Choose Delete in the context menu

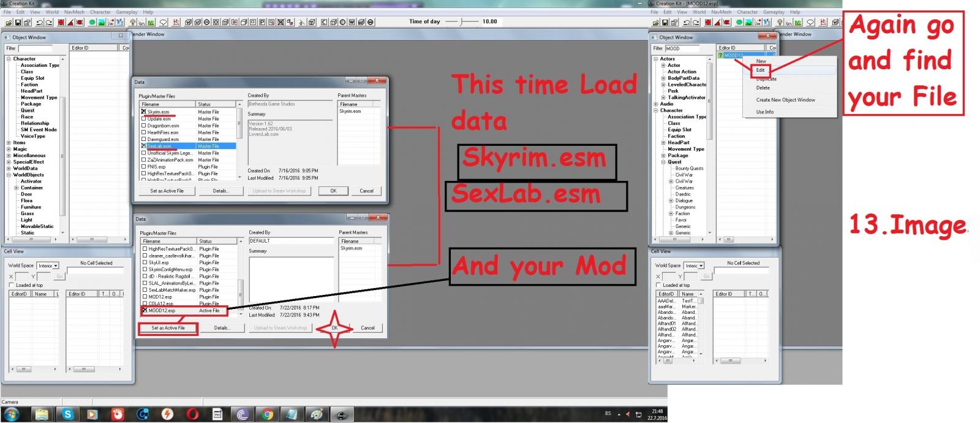(763, 88)
